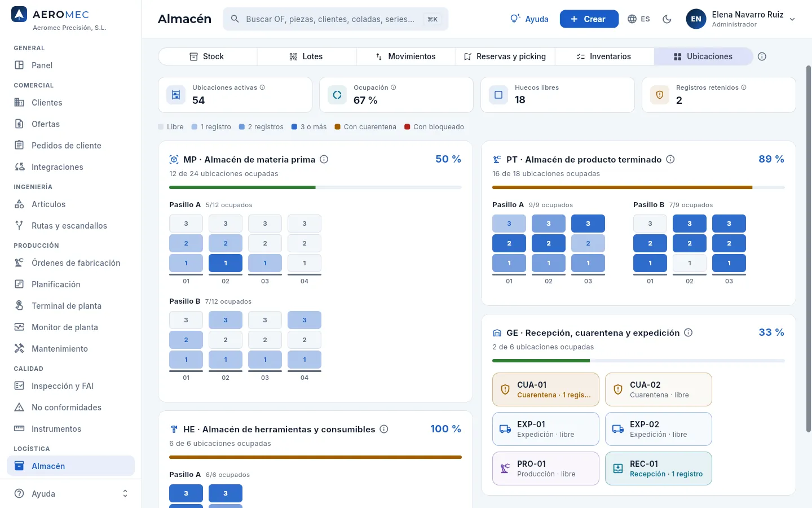The width and height of the screenshot is (812, 508).
Task: Open Pedidos de cliente page
Action: tap(70, 146)
